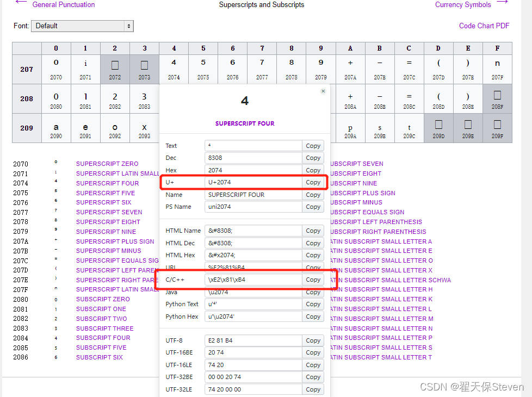This screenshot has width=532, height=397.
Task: Close the SUPERSCRIPT FOUR popup
Action: 323,91
